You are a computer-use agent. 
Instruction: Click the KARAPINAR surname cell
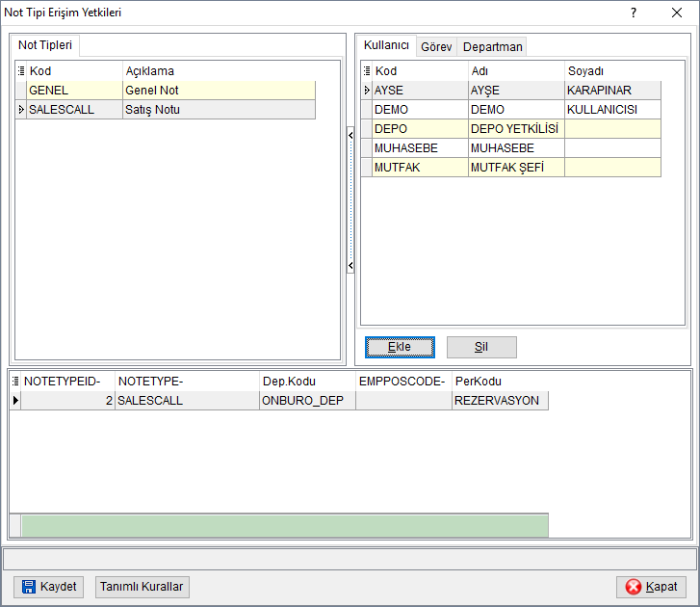613,91
